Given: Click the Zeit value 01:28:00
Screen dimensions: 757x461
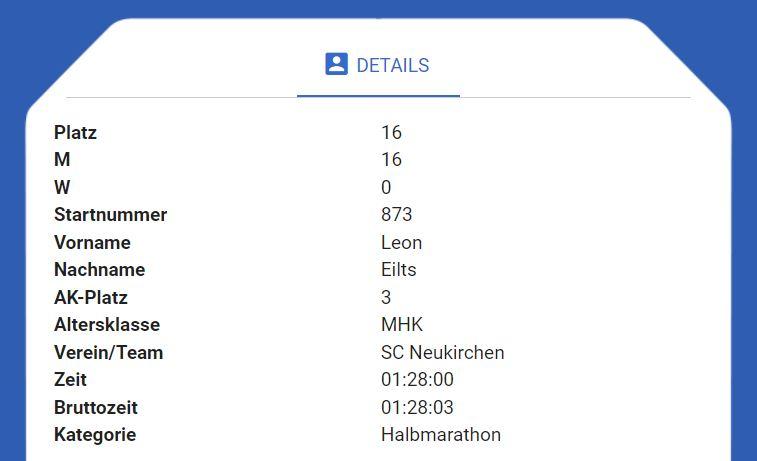Looking at the screenshot, I should tap(417, 379).
